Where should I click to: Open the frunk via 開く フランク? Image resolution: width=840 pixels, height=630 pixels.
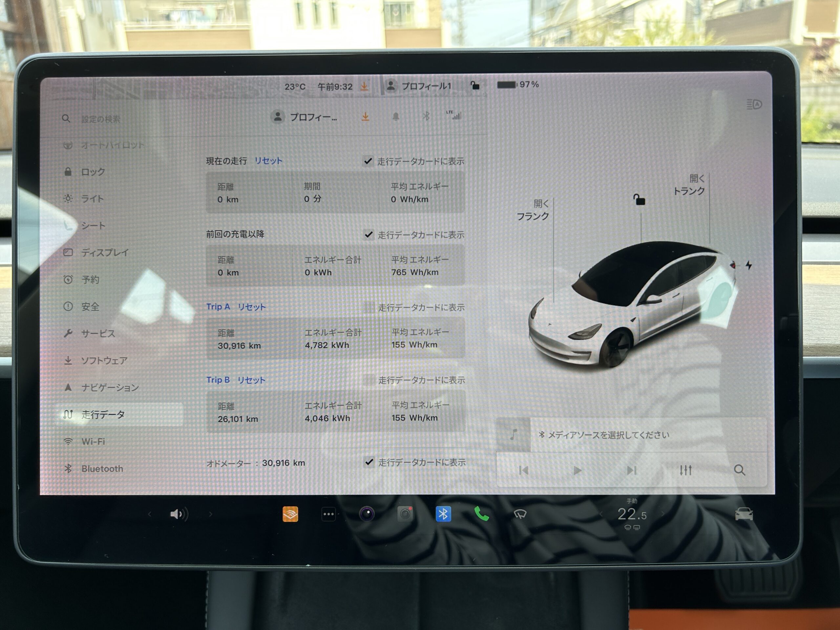click(x=533, y=210)
